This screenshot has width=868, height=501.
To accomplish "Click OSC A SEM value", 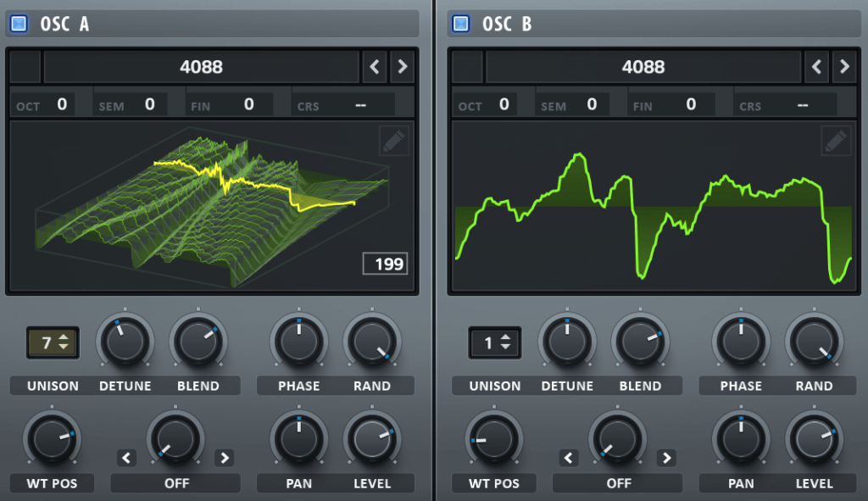I will [x=149, y=104].
